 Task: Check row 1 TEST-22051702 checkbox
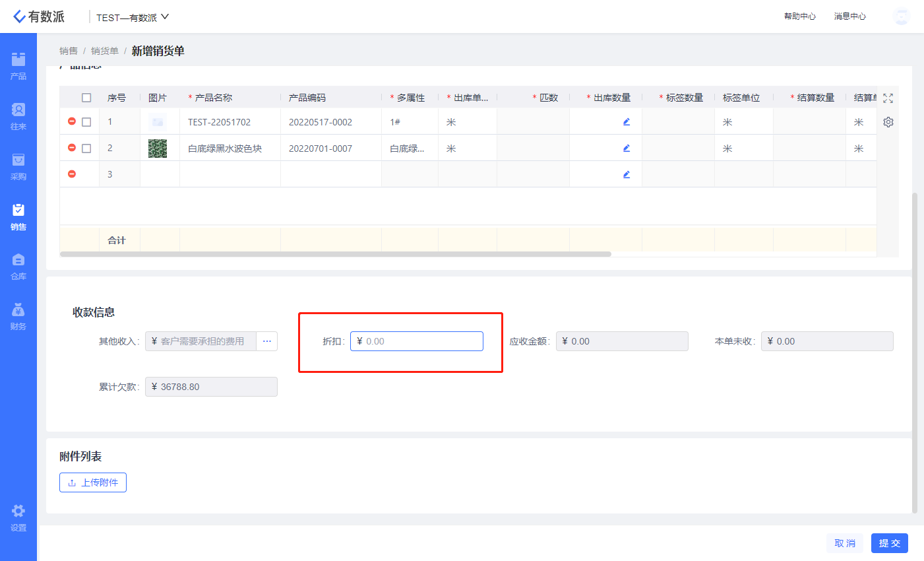(86, 122)
